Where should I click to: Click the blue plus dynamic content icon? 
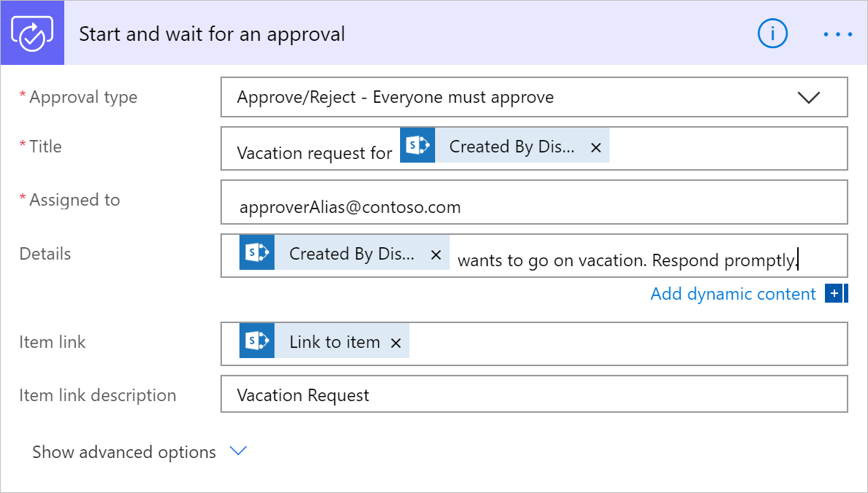[x=835, y=293]
